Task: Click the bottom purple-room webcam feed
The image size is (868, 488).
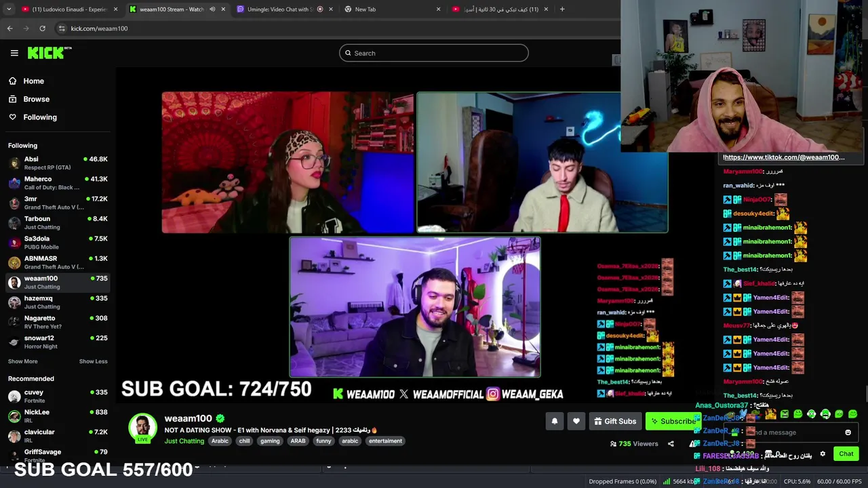Action: point(415,306)
